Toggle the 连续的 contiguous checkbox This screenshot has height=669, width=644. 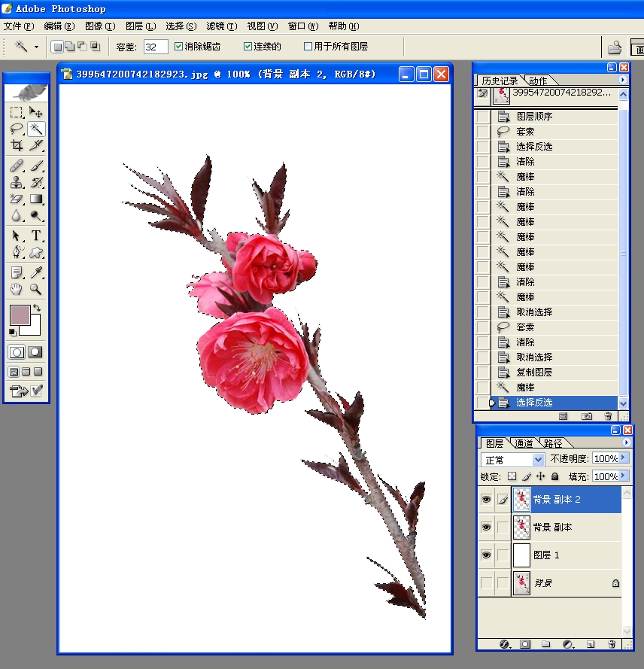(x=248, y=47)
